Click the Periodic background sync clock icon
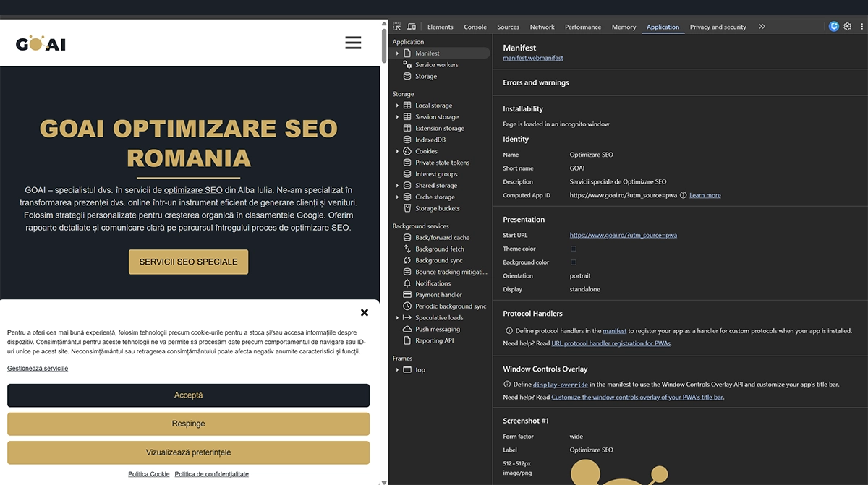 coord(407,306)
